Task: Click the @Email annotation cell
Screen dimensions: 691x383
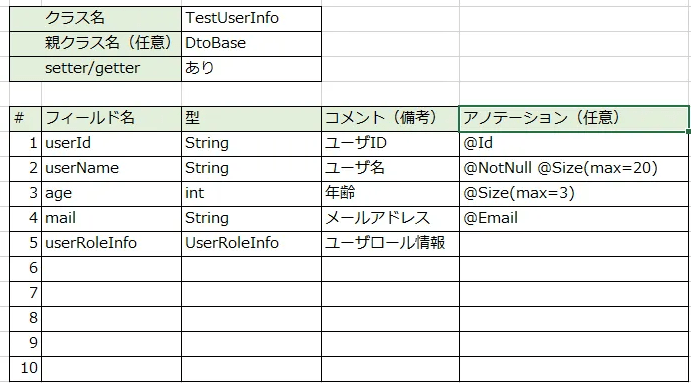Action: pos(574,219)
